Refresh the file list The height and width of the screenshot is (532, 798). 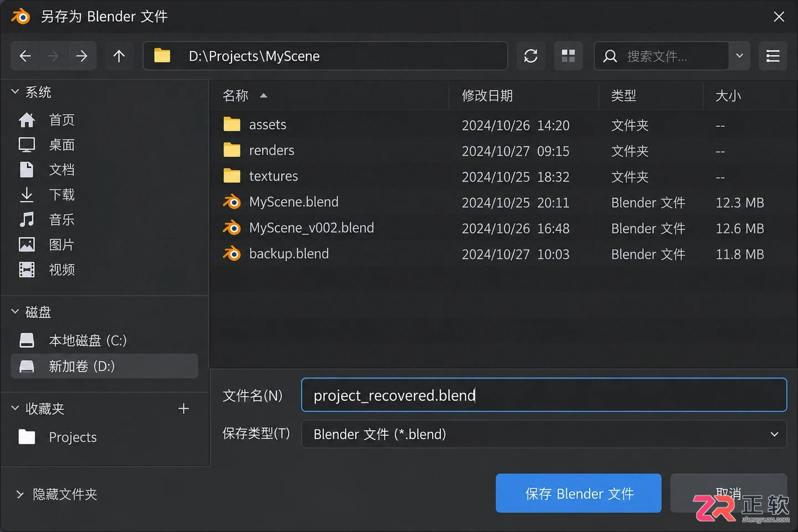click(x=531, y=56)
